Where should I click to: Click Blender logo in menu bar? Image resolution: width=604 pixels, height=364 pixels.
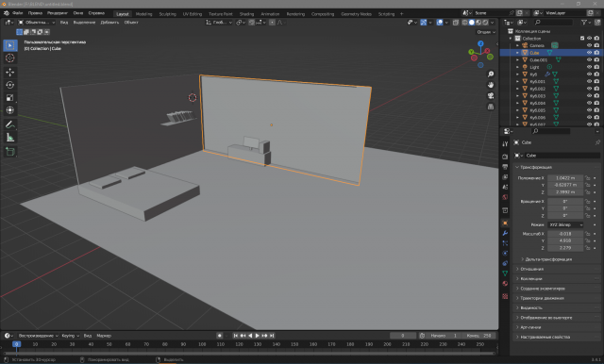pyautogui.click(x=7, y=13)
